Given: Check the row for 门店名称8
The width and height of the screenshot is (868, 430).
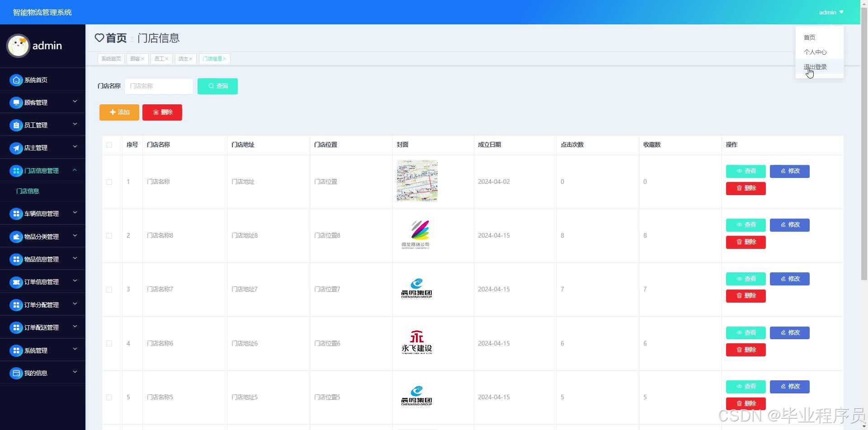Looking at the screenshot, I should 109,236.
